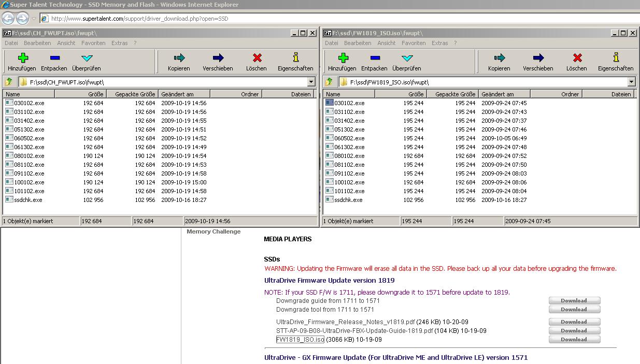The image size is (640, 364).
Task: Click Verschieben icon in CH_FWUPT window
Action: coord(218,58)
